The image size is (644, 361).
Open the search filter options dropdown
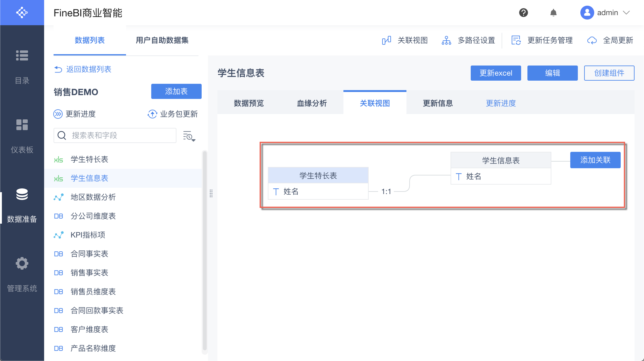(189, 136)
